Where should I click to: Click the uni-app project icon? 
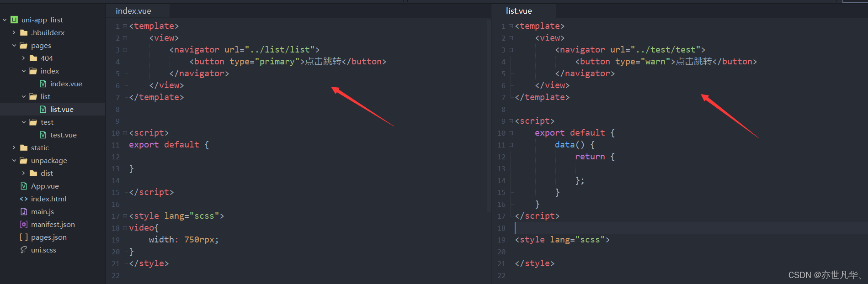(x=14, y=20)
